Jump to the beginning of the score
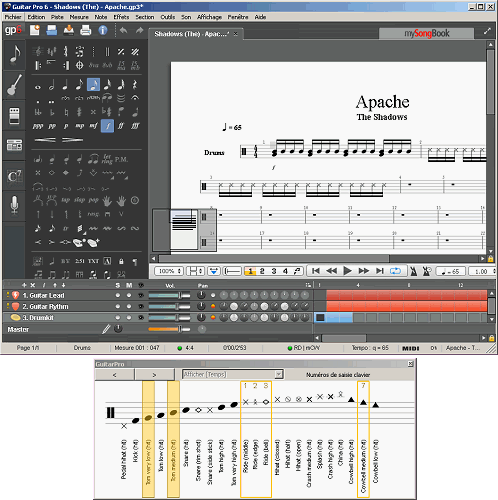The height and width of the screenshot is (500, 498). [316, 271]
